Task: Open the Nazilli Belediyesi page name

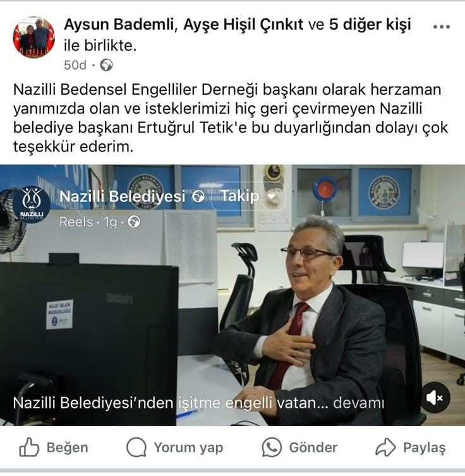Action: tap(122, 196)
